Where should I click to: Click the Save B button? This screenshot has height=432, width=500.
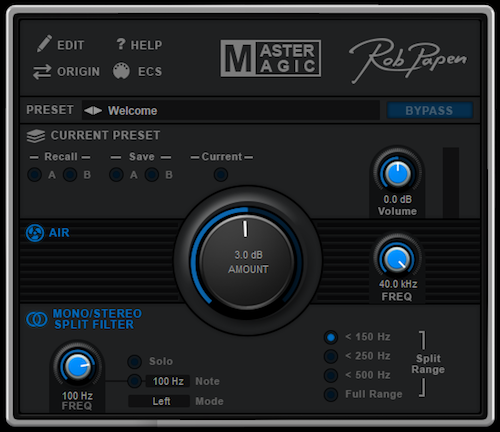(x=152, y=174)
